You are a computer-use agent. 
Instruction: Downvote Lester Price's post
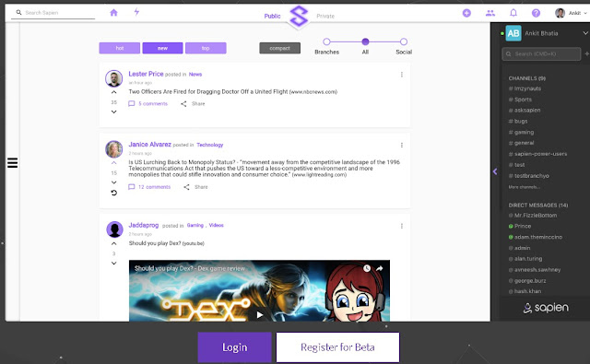click(x=113, y=112)
